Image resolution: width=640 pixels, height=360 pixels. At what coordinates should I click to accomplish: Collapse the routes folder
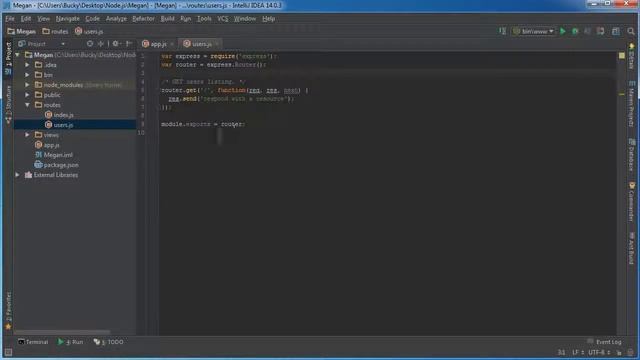pos(27,105)
